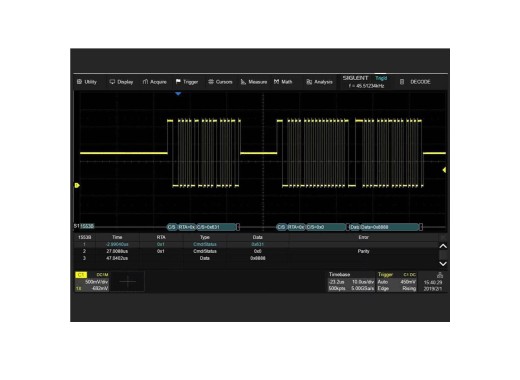Image resolution: width=520 pixels, height=380 pixels.
Task: Select decode row 3 at 47.8402us
Action: [x=256, y=258]
